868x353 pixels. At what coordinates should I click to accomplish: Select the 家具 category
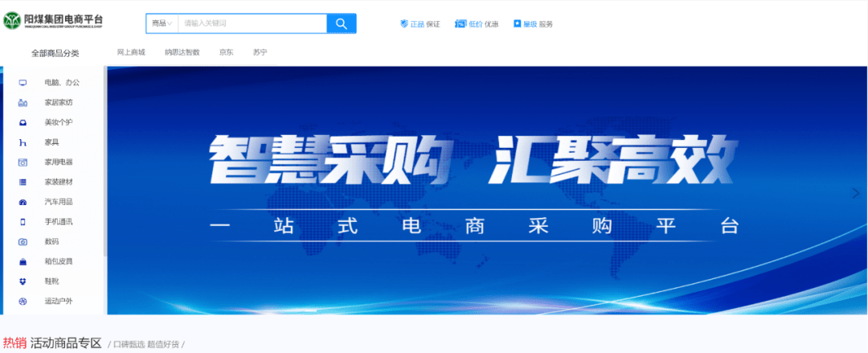pos(51,142)
